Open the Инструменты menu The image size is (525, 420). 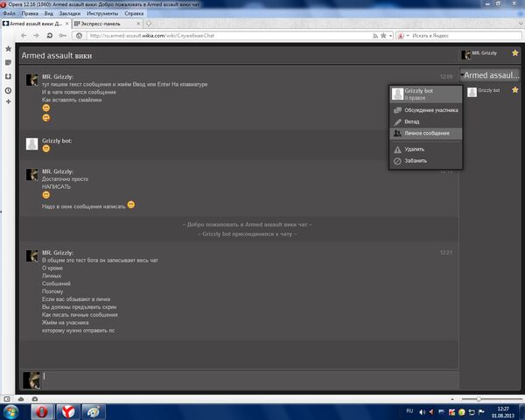point(102,13)
